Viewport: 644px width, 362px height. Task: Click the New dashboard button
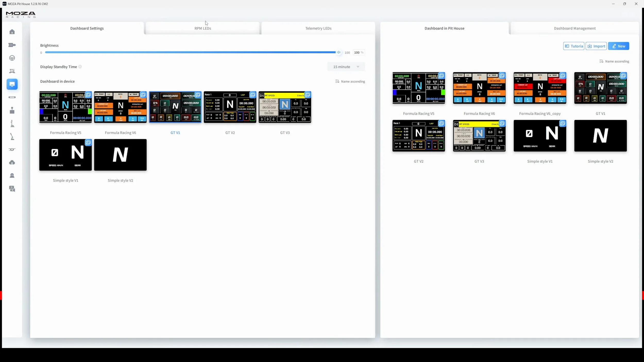pyautogui.click(x=618, y=46)
